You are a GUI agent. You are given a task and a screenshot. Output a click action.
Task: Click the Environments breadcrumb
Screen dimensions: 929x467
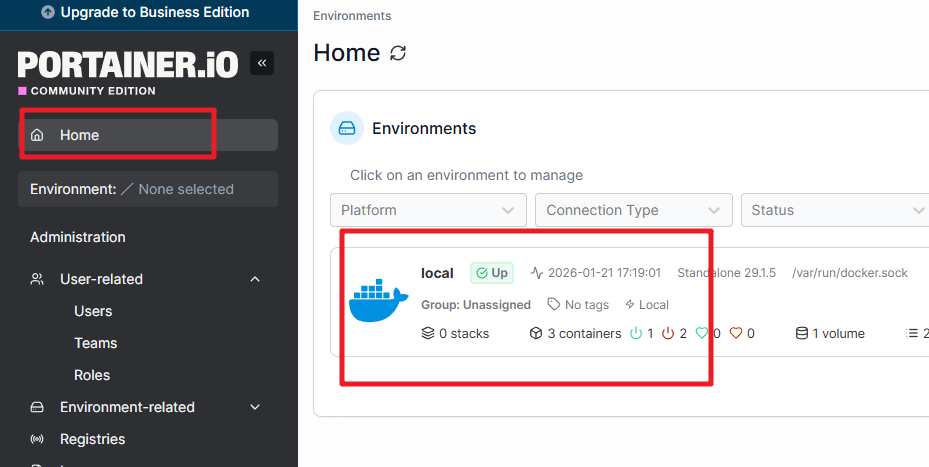pyautogui.click(x=352, y=16)
